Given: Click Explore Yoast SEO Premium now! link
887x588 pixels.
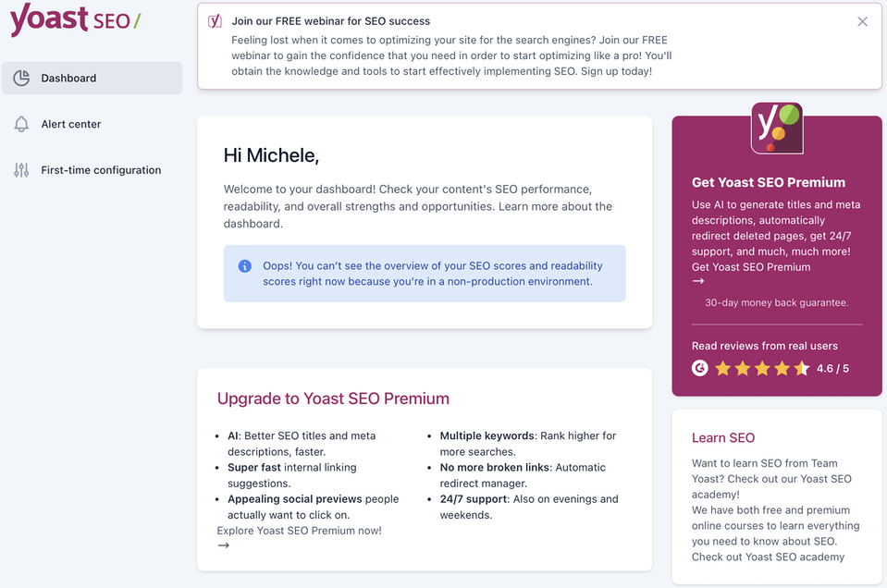Looking at the screenshot, I should coord(300,531).
